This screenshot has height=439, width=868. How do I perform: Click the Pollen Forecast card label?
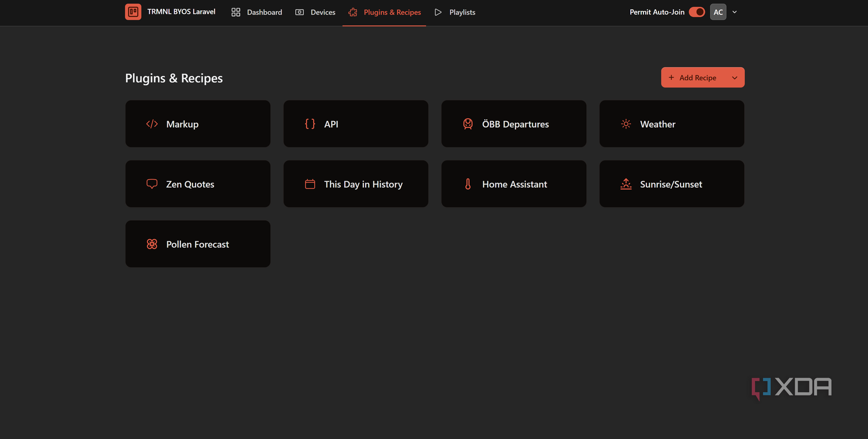click(x=197, y=244)
